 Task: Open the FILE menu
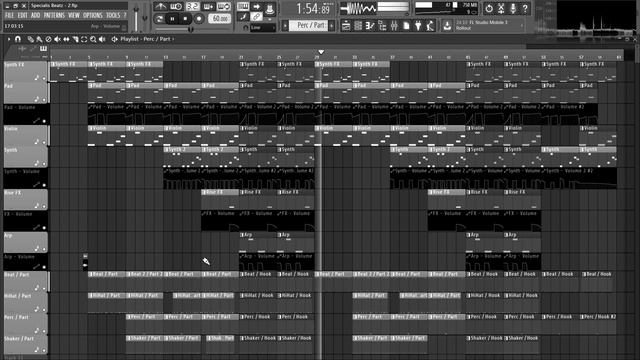click(9, 16)
